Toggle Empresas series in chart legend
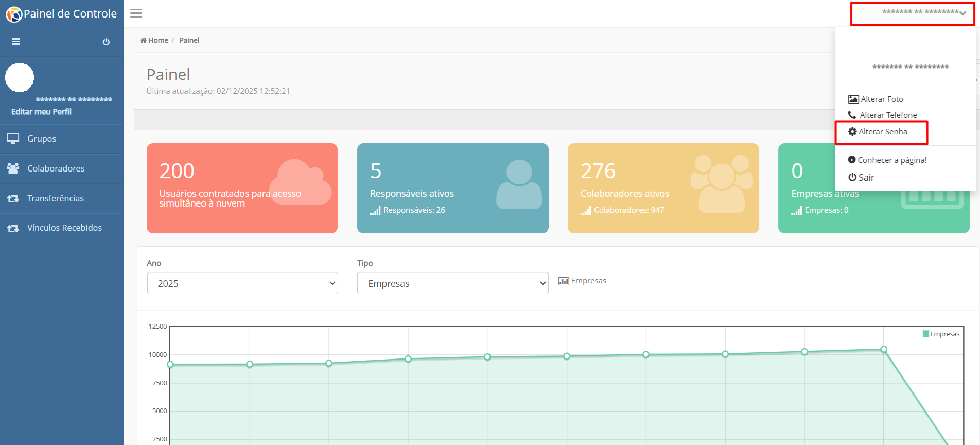980x445 pixels. (x=941, y=334)
